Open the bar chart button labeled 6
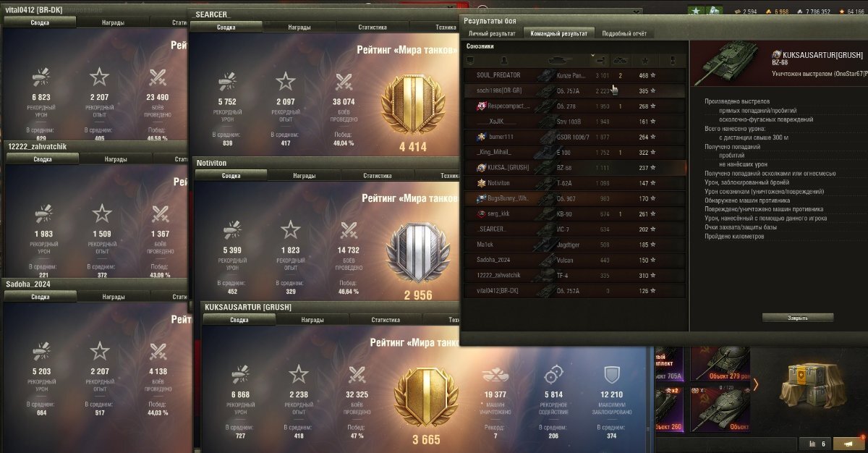868x453 pixels. point(814,444)
